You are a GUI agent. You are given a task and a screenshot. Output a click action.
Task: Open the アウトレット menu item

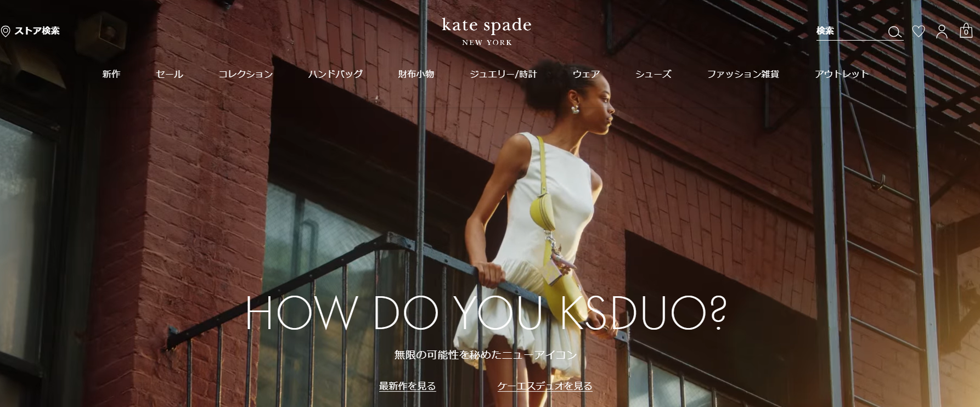[x=841, y=74]
